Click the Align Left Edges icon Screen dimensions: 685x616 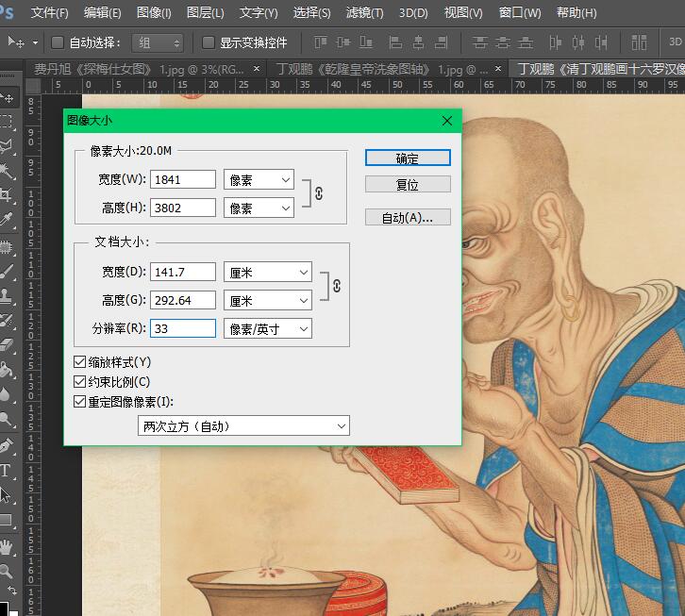395,42
